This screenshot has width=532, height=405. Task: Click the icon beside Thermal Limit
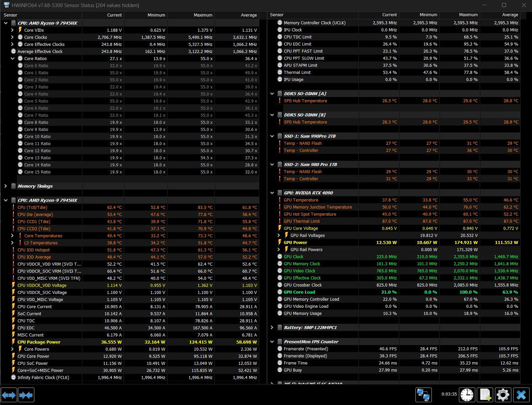(280, 72)
